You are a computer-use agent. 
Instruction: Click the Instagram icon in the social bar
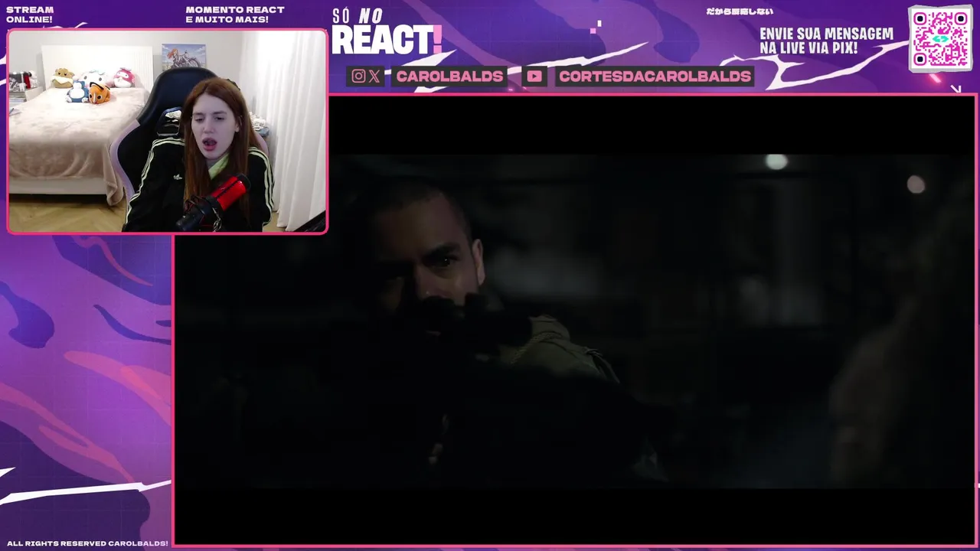358,76
